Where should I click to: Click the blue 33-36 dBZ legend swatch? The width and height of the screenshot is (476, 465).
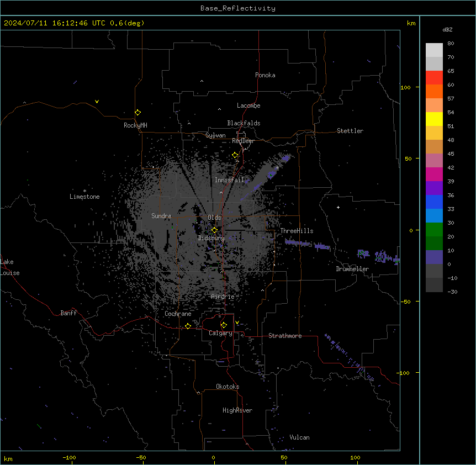[434, 202]
